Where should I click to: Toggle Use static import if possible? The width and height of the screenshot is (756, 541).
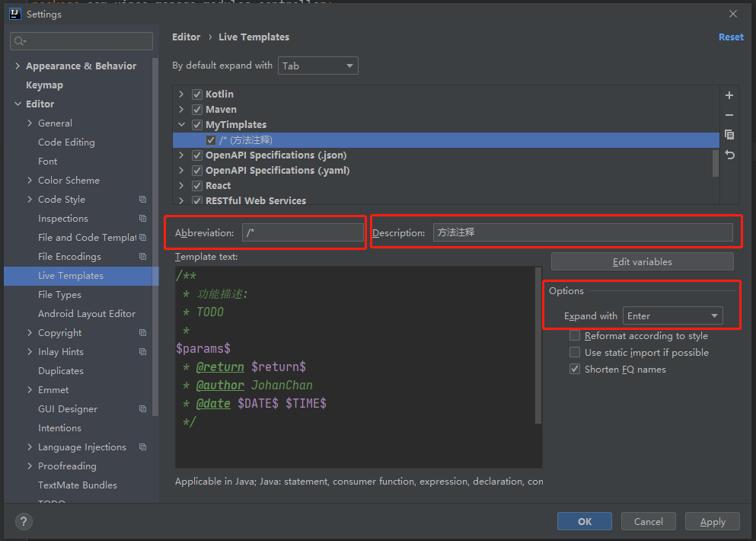pyautogui.click(x=575, y=353)
